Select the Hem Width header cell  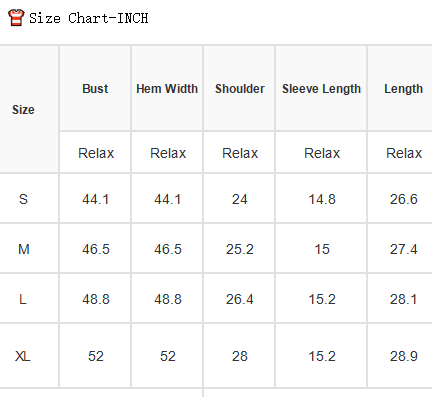(167, 89)
